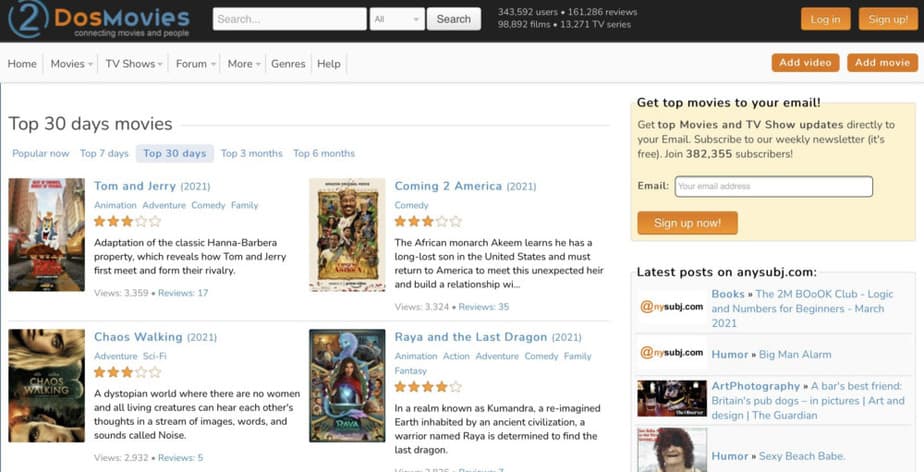The width and height of the screenshot is (924, 472).
Task: Click the Sign up! button
Action: tap(888, 19)
